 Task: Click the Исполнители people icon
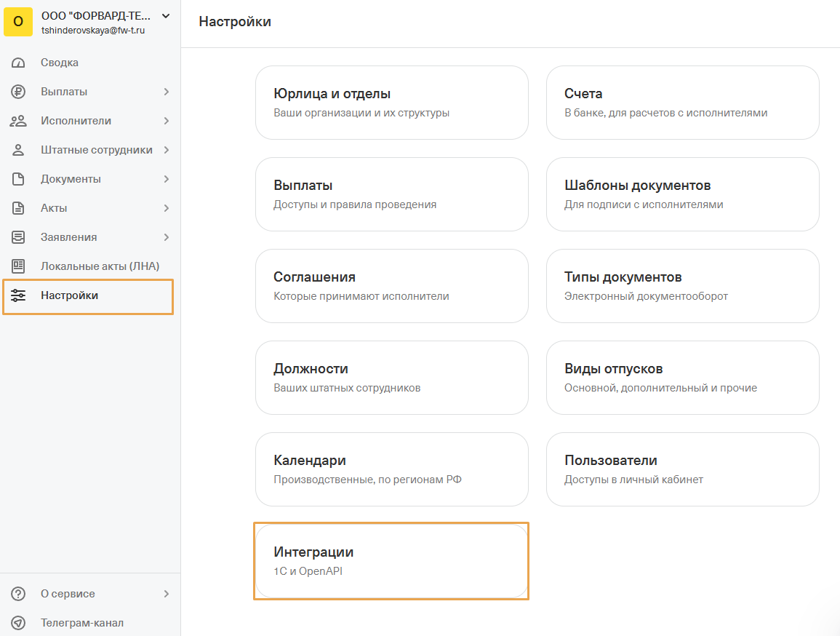click(x=18, y=121)
